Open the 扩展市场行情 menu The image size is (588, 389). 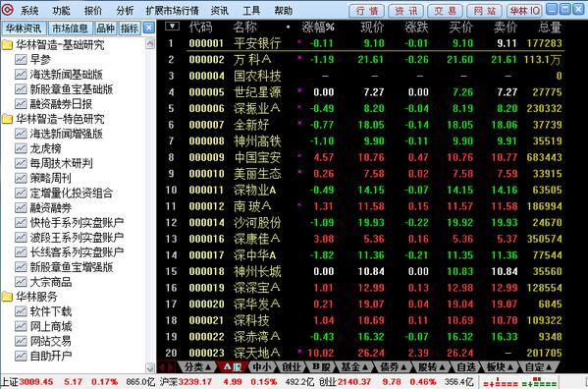tap(173, 11)
